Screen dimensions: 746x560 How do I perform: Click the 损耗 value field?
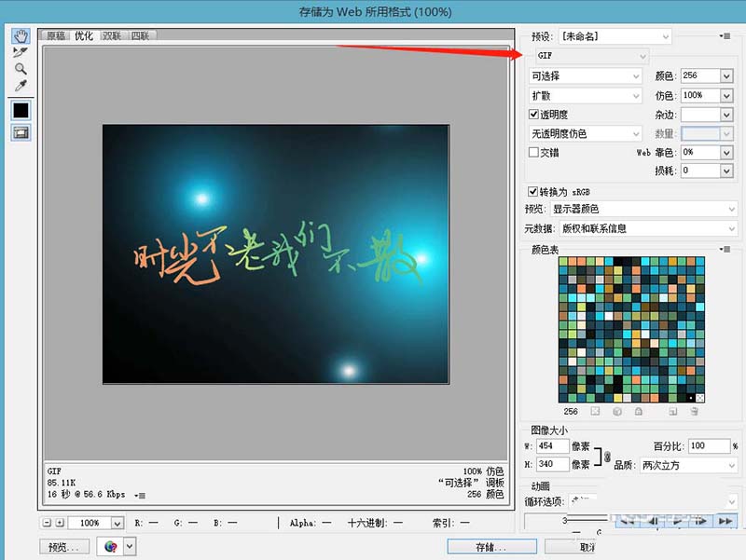pyautogui.click(x=700, y=171)
